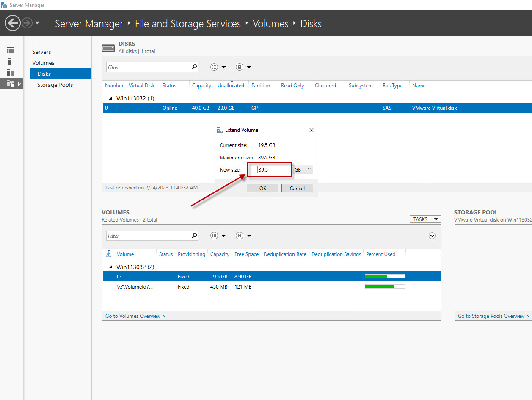Close the Extend Volume dialog

[x=311, y=130]
